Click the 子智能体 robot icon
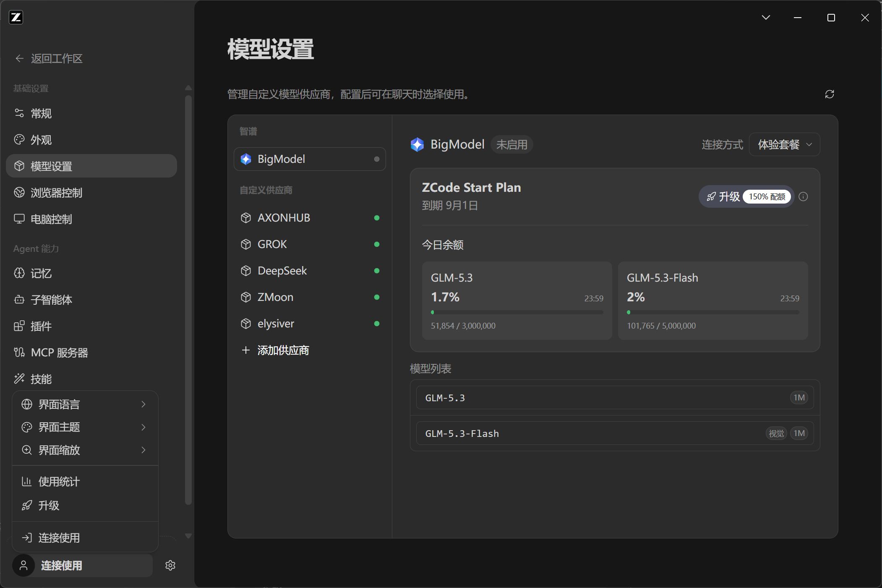This screenshot has height=588, width=882. 19,300
